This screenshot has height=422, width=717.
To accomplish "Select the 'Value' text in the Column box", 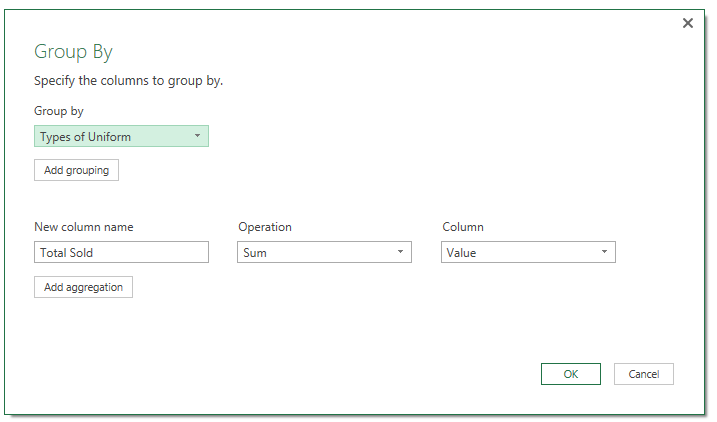I will point(461,253).
